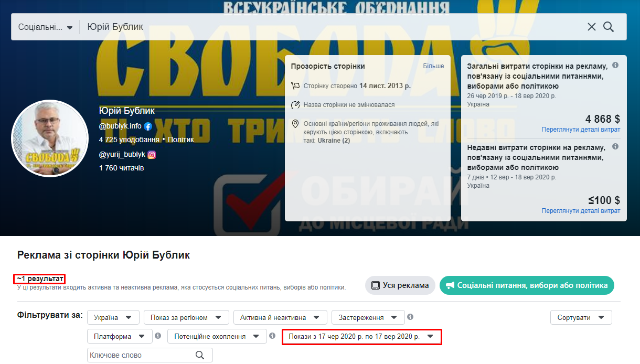Click the location pin icon in transparency card
This screenshot has height=364, width=640.
click(295, 124)
